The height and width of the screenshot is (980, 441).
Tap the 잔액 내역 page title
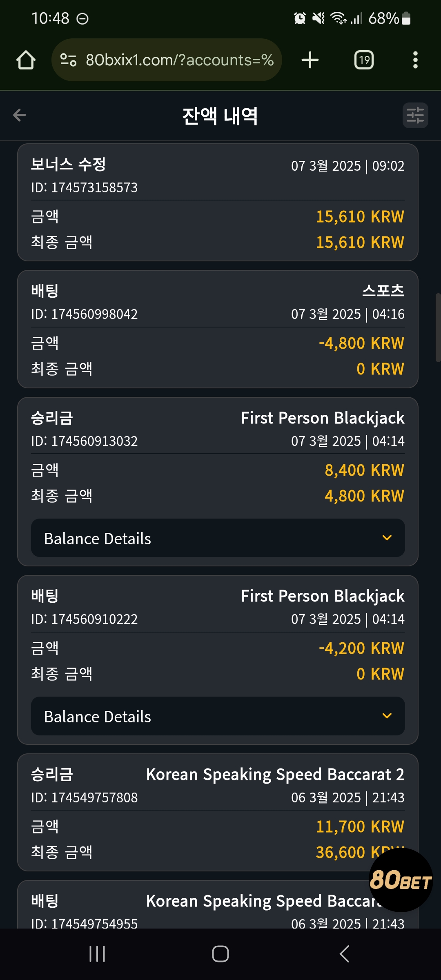point(220,116)
